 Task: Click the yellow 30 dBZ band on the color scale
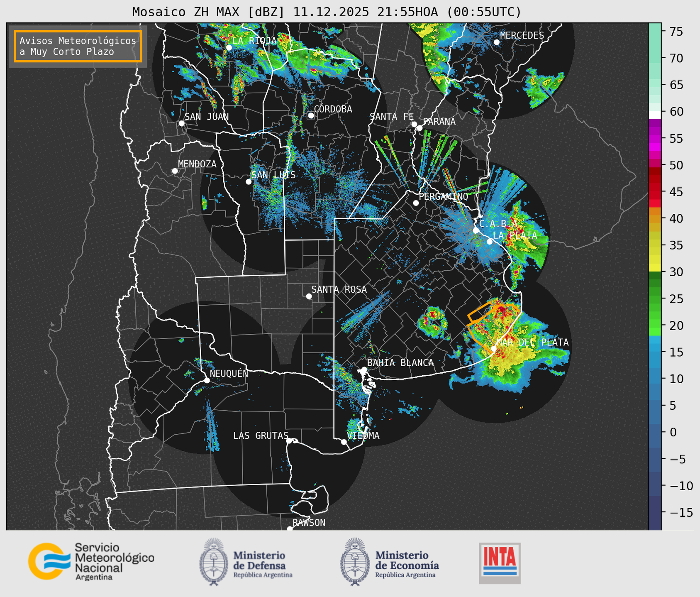(x=655, y=268)
